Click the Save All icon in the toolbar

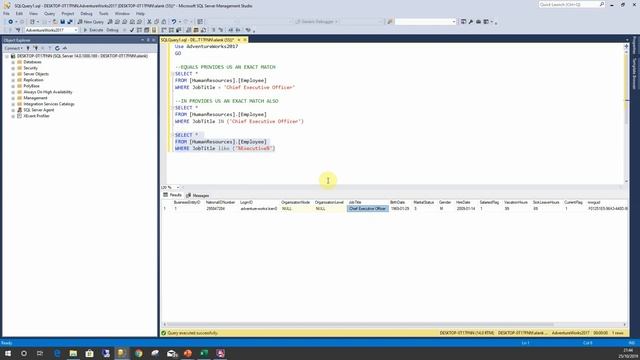click(x=70, y=22)
